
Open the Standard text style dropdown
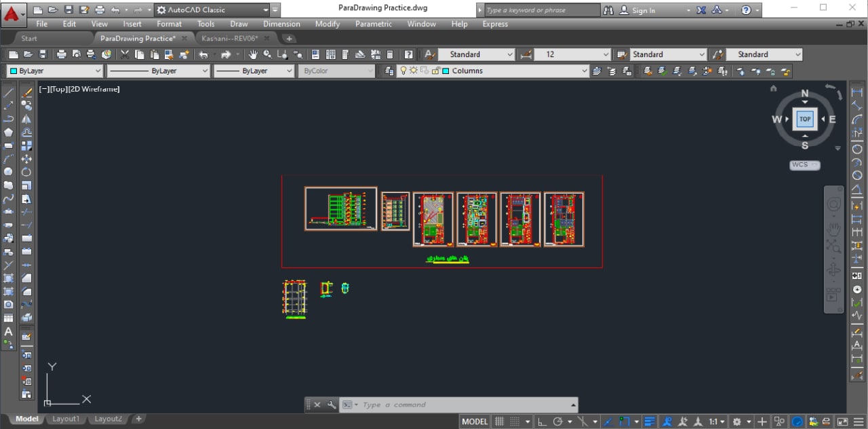(476, 54)
